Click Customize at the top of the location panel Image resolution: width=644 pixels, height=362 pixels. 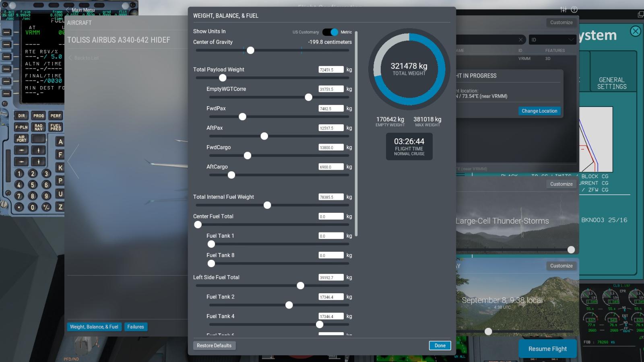(x=561, y=23)
